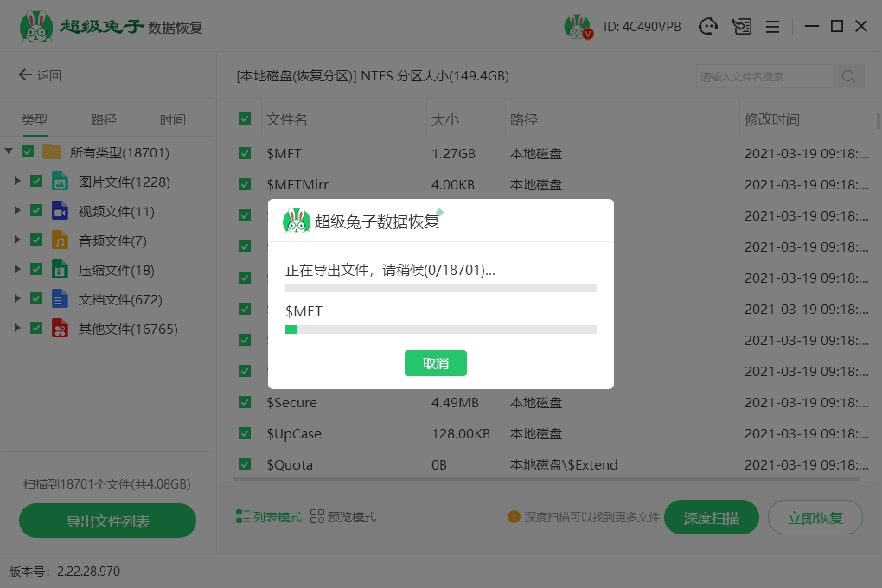
Task: Uncheck the $MFTMirr file checkbox
Action: [x=246, y=184]
